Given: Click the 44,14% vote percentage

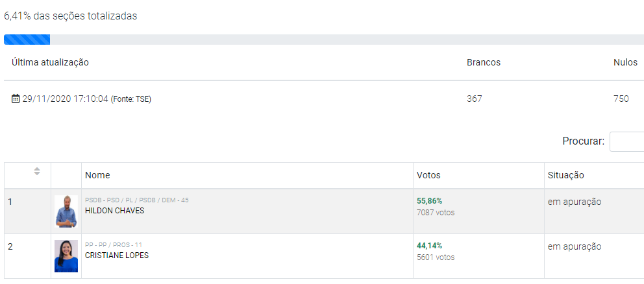Looking at the screenshot, I should (x=429, y=246).
